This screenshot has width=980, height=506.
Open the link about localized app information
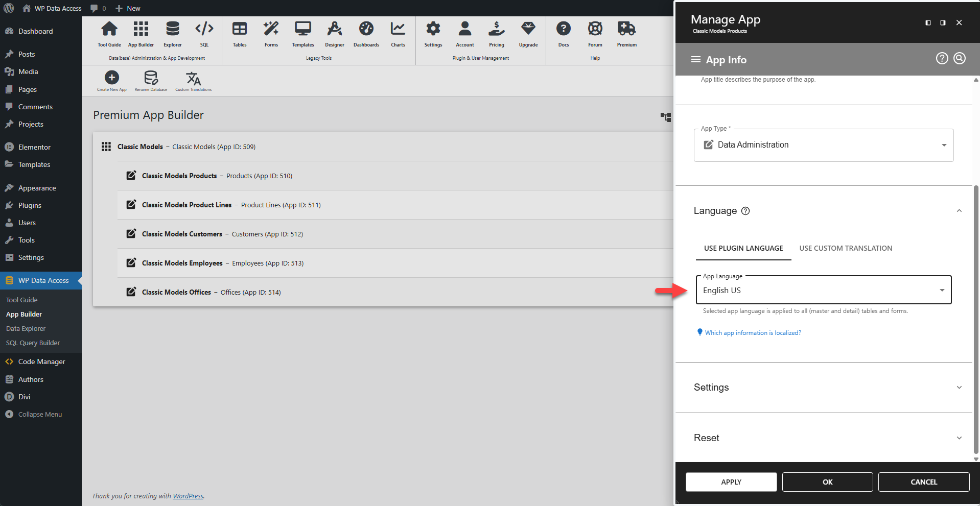[x=752, y=332]
